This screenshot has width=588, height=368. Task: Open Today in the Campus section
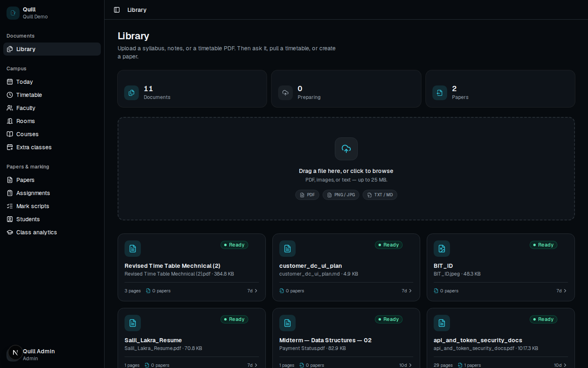point(52,82)
